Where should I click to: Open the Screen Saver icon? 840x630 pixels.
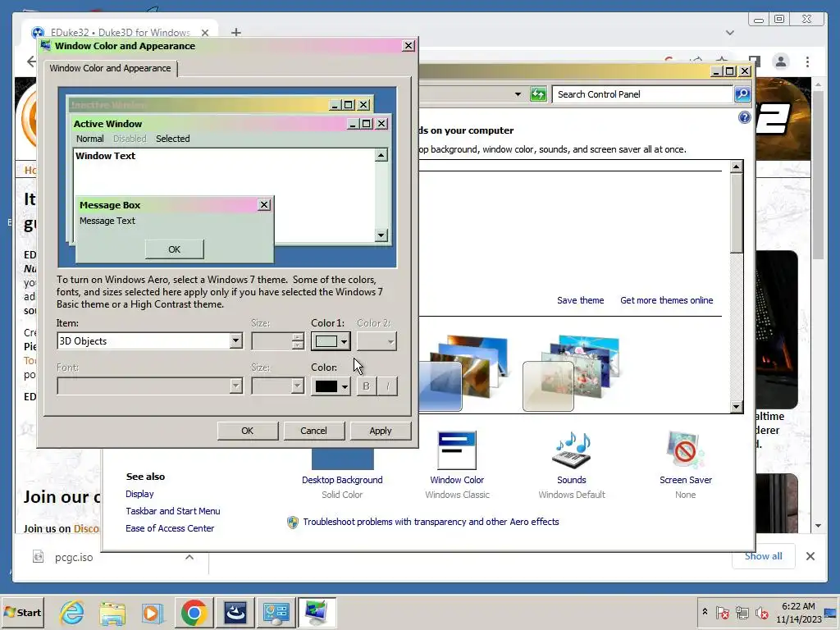pyautogui.click(x=685, y=450)
